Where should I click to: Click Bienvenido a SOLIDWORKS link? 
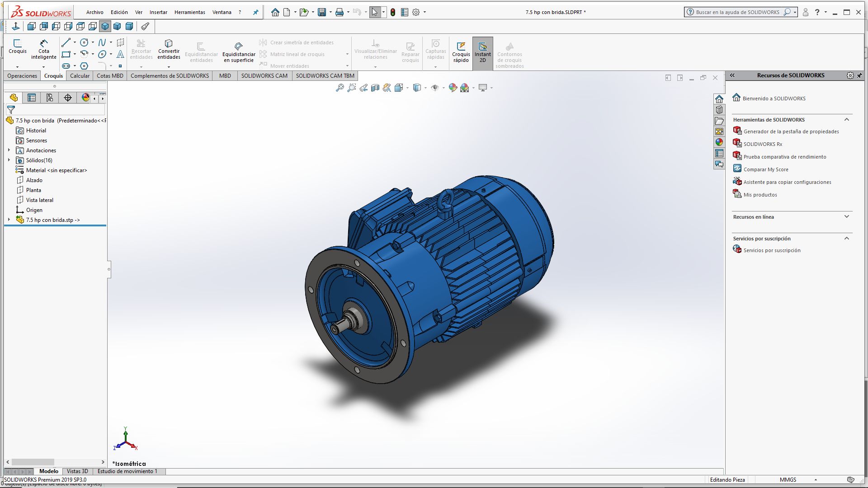[x=774, y=99]
